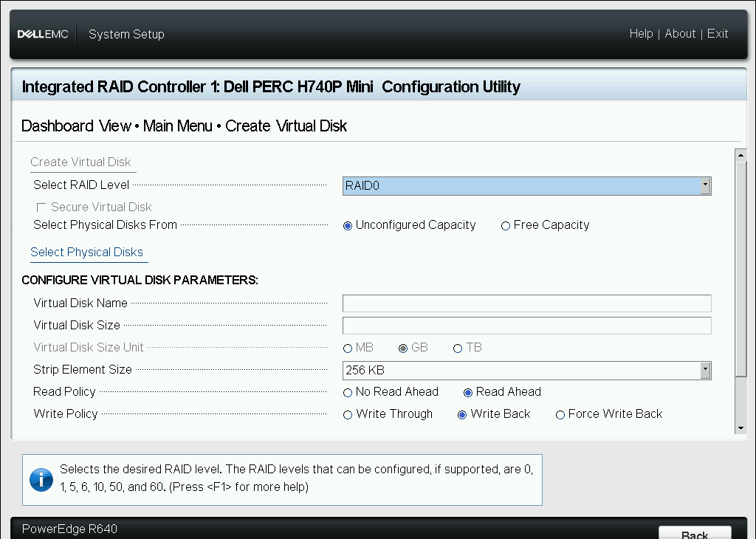The height and width of the screenshot is (539, 756).
Task: Choose MB as Virtual Disk Size Unit
Action: click(348, 347)
